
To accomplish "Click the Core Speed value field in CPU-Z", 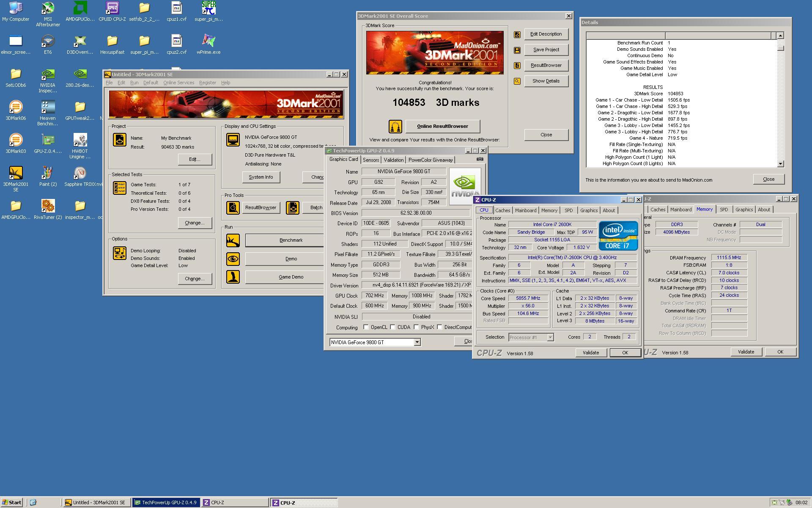I will (528, 298).
